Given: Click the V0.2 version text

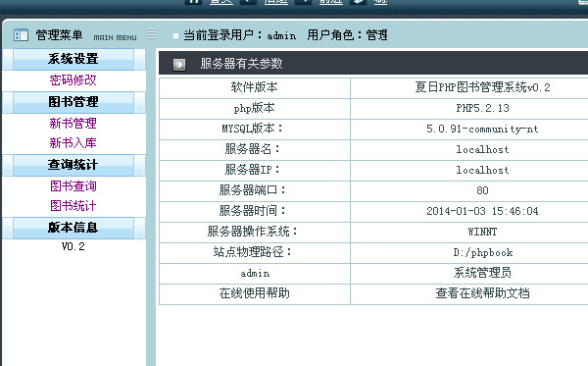Looking at the screenshot, I should tap(73, 246).
